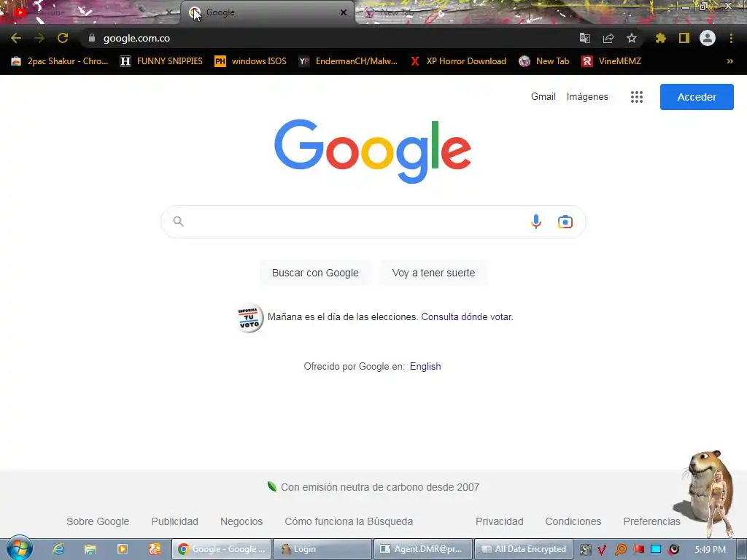Click the Gmail link
This screenshot has width=747, height=560.
tap(543, 97)
